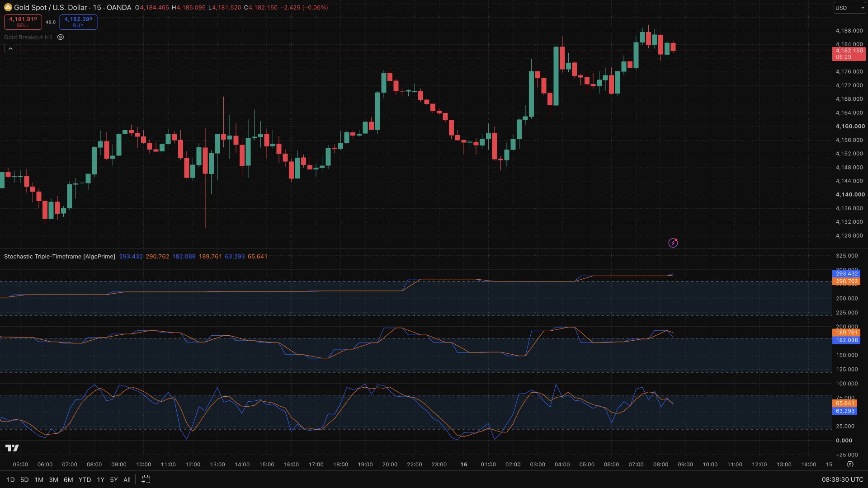Viewport: 868px width, 488px height.
Task: Open chart scale settings gear icon
Action: click(x=850, y=464)
